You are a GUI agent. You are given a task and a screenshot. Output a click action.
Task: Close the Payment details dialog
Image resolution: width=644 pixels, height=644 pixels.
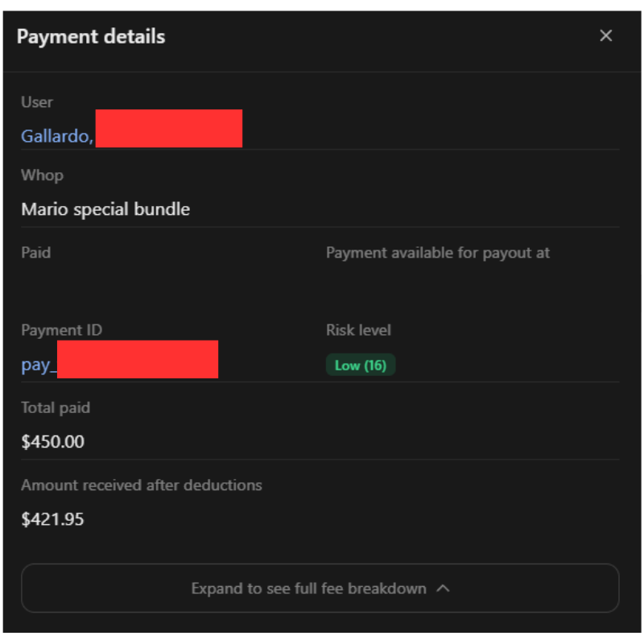(x=606, y=35)
